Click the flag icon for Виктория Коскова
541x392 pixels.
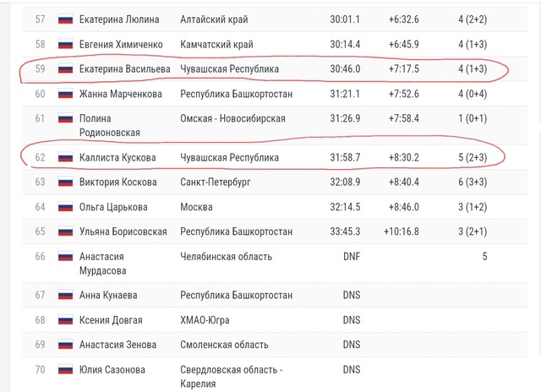[x=65, y=182]
